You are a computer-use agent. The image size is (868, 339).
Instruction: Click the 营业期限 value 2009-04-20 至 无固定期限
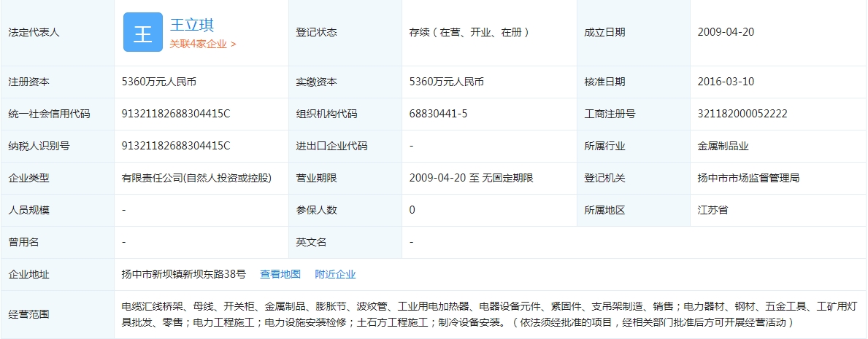pos(472,178)
